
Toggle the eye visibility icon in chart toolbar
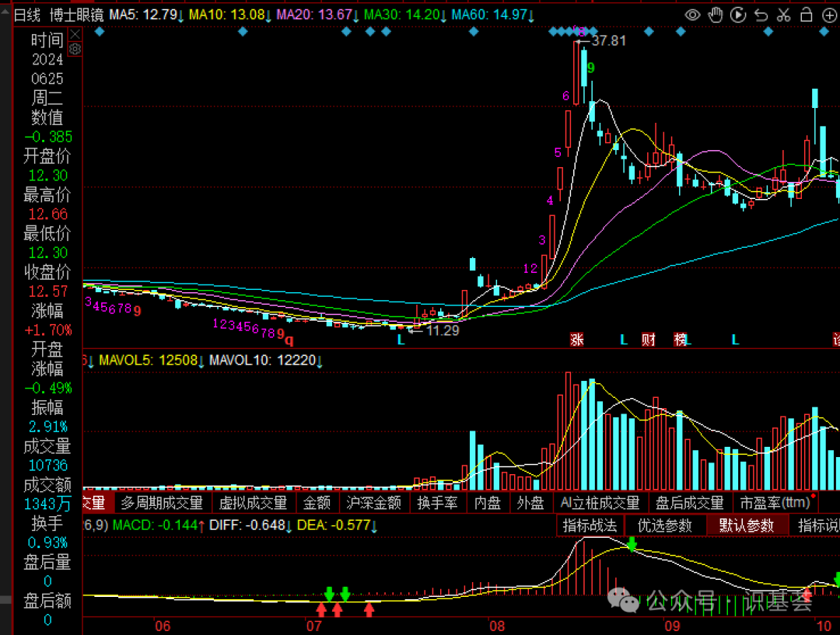click(692, 15)
